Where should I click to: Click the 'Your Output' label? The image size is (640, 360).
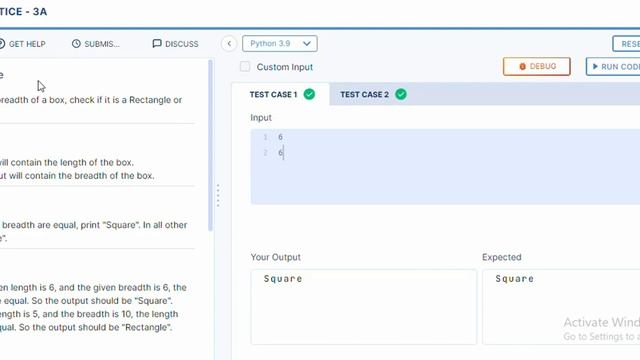click(276, 257)
